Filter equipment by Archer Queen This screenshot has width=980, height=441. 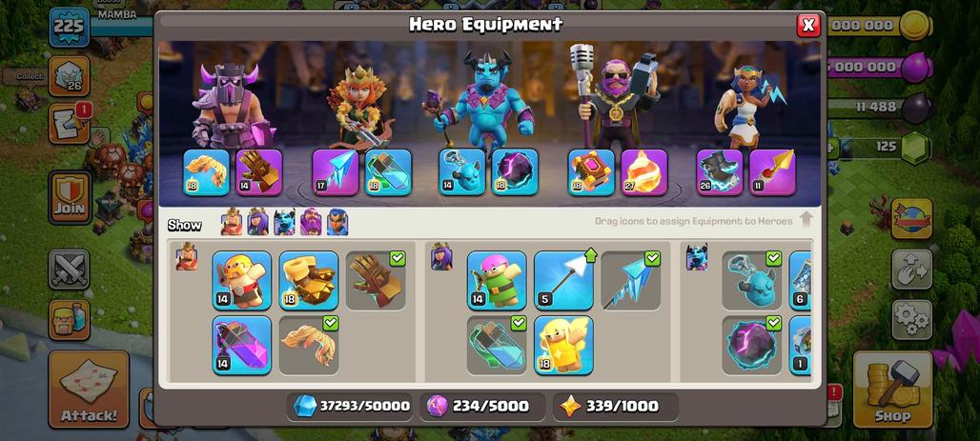pyautogui.click(x=257, y=222)
